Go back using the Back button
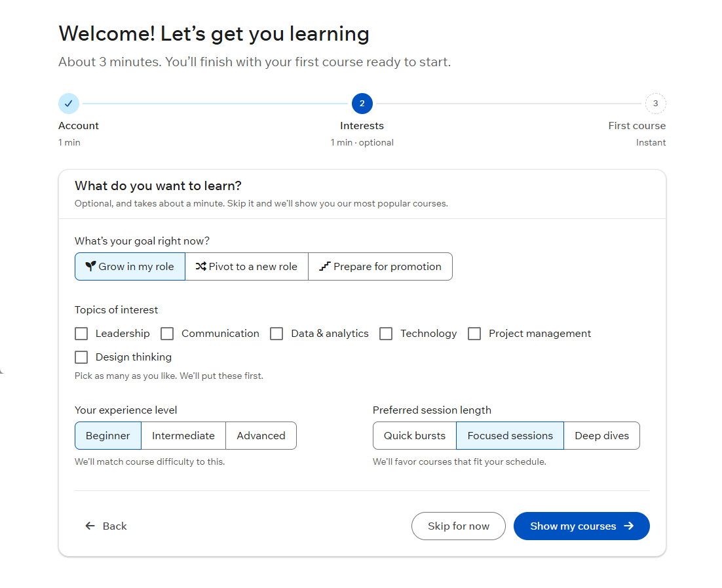The height and width of the screenshot is (588, 722). point(106,526)
